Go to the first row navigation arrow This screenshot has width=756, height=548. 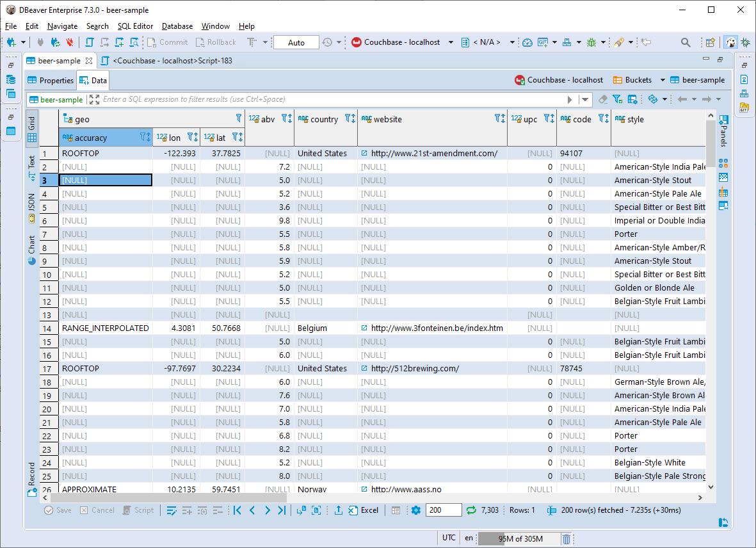point(237,510)
